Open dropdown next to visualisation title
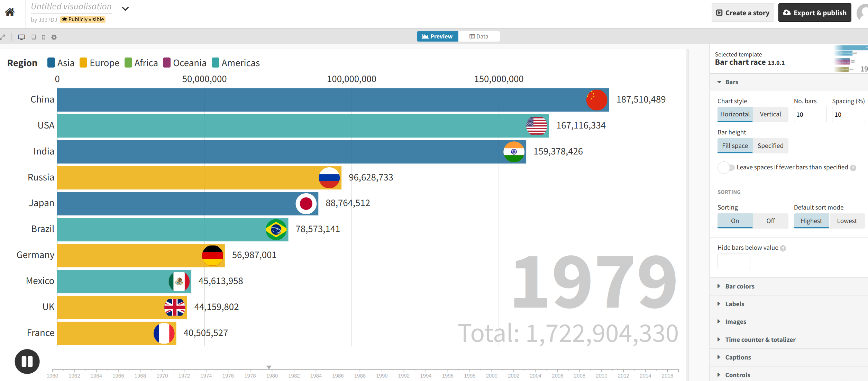This screenshot has width=868, height=381. (x=125, y=9)
